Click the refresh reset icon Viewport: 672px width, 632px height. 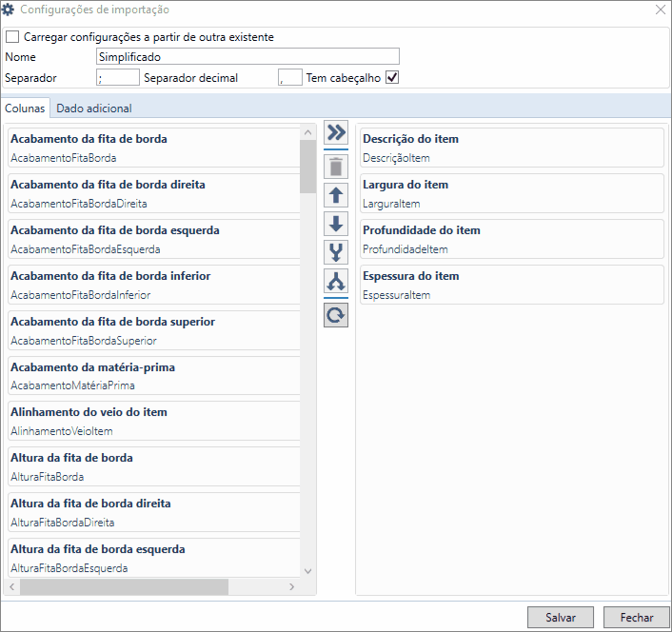336,315
